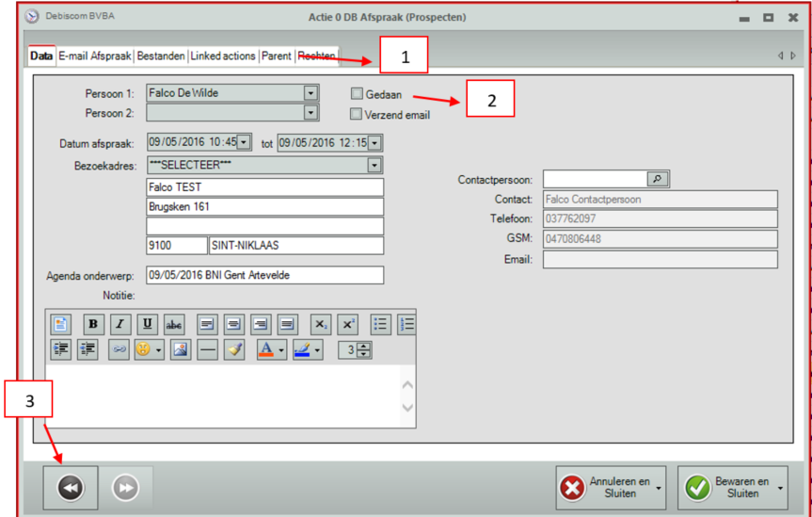Image resolution: width=812 pixels, height=517 pixels.
Task: Click the subscript formatting icon
Action: [x=321, y=324]
